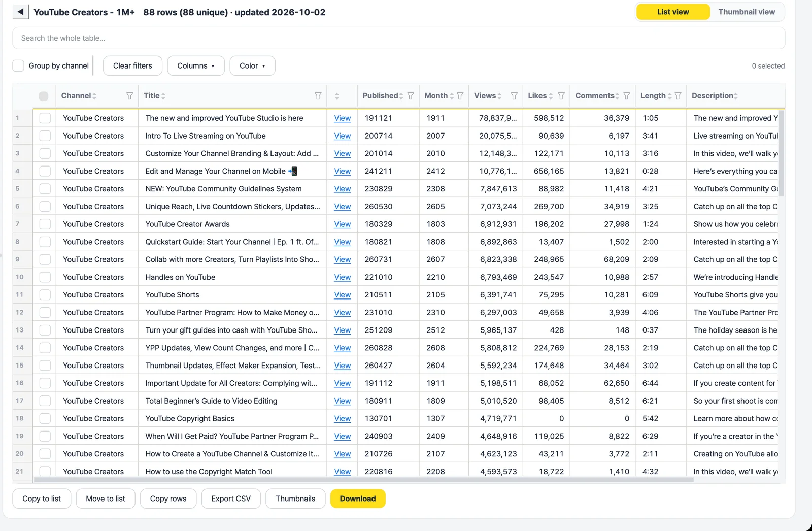812x531 pixels.
Task: Click the Export CSV button
Action: pos(231,499)
